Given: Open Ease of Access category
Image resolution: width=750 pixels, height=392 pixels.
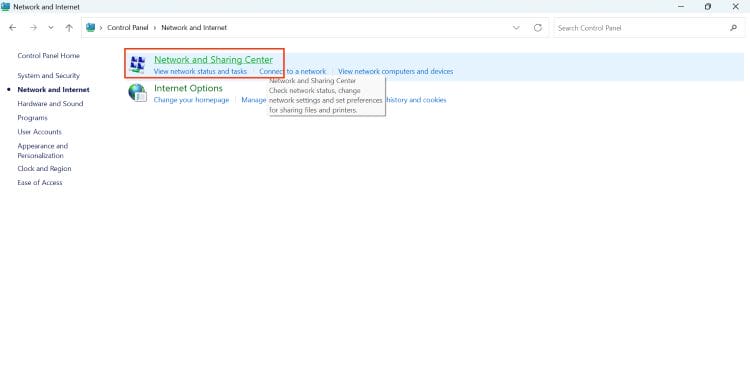Looking at the screenshot, I should coord(40,182).
